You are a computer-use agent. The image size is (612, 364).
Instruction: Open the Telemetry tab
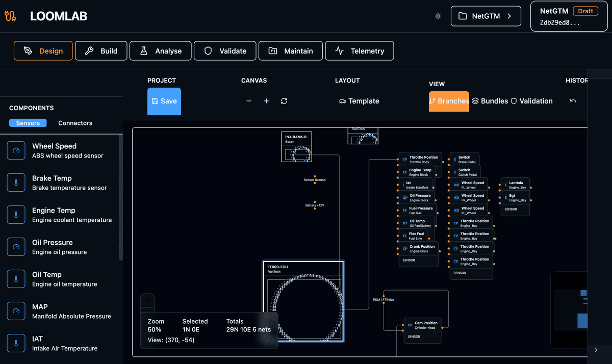pos(359,50)
